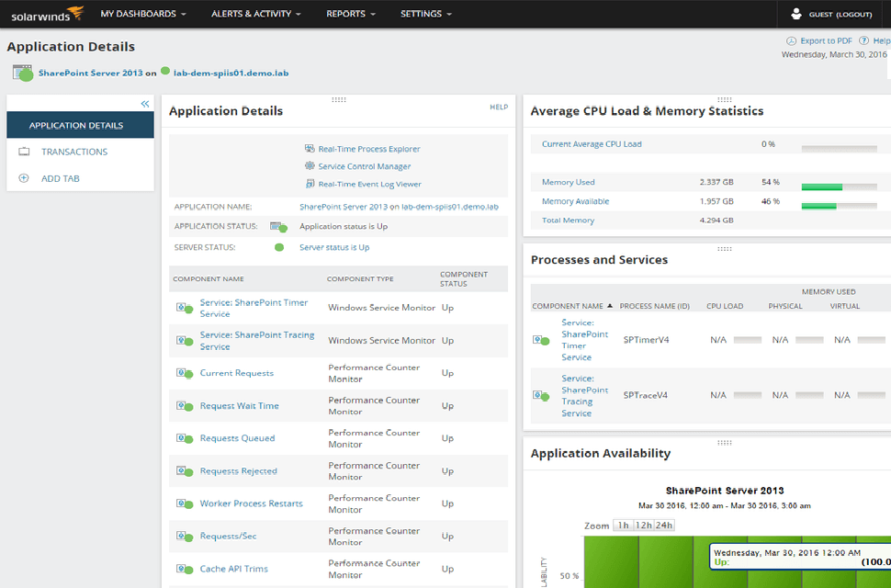
Task: Open the Requests Queued component link
Action: tap(237, 438)
